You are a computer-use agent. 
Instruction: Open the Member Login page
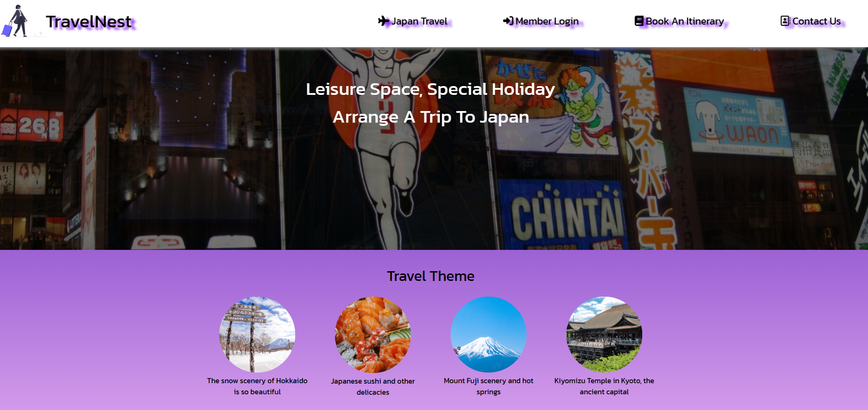click(x=541, y=21)
